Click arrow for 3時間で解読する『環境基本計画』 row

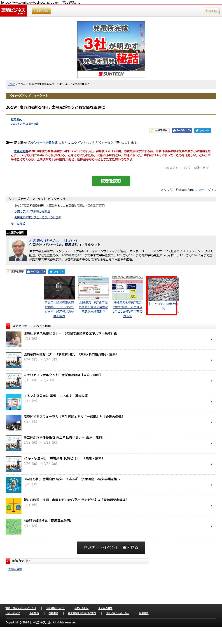(211, 527)
